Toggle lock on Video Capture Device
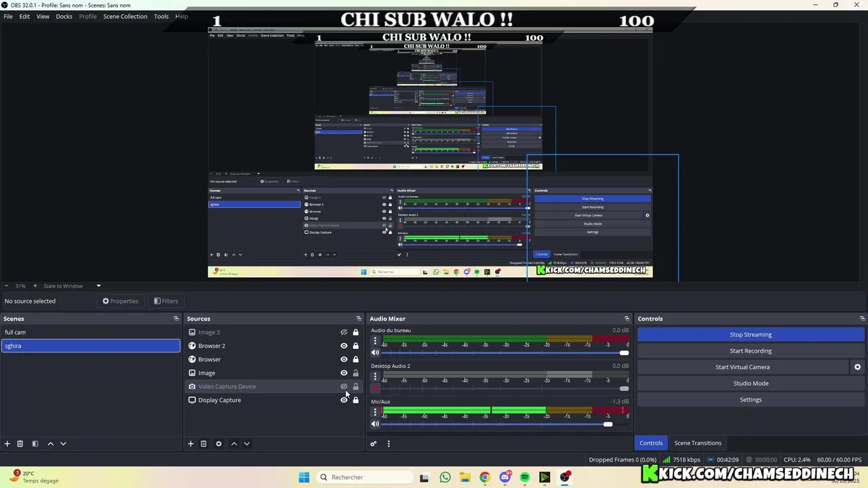Viewport: 868px width, 488px height. pos(355,386)
